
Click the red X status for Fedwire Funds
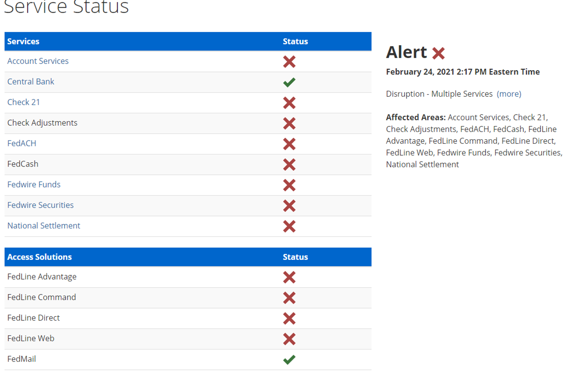289,185
